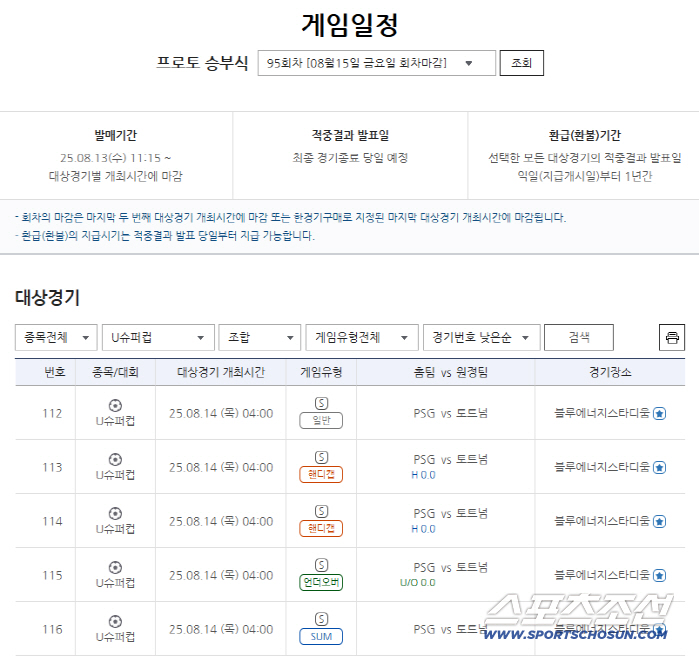Open the U슈퍼컵 league filter dropdown
Image resolution: width=699 pixels, height=660 pixels.
click(x=158, y=338)
